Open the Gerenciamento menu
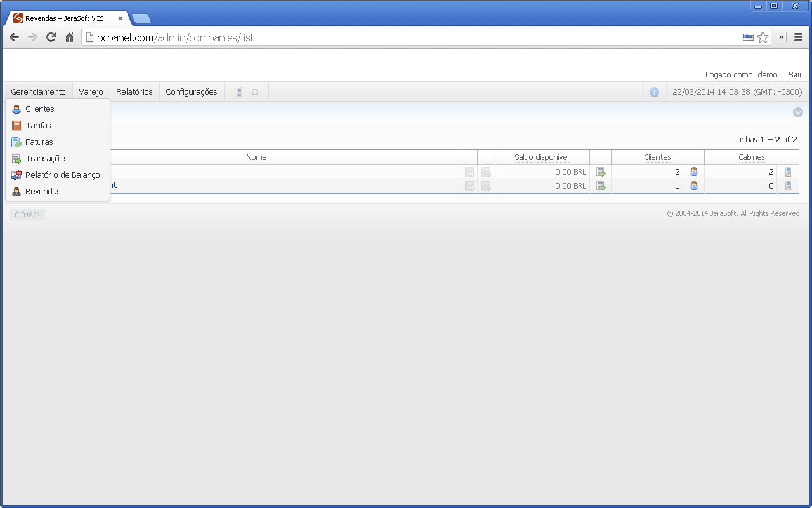Image resolution: width=812 pixels, height=508 pixels. (38, 92)
